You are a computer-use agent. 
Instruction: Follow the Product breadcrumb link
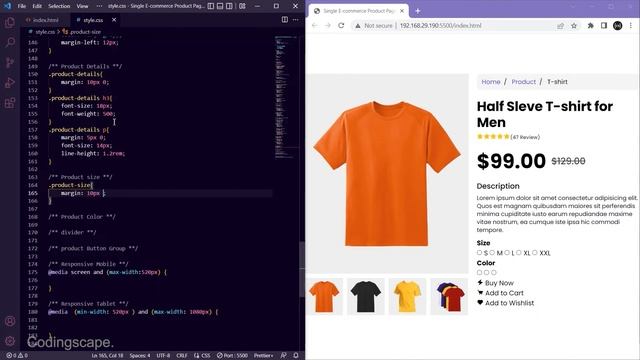(x=523, y=82)
